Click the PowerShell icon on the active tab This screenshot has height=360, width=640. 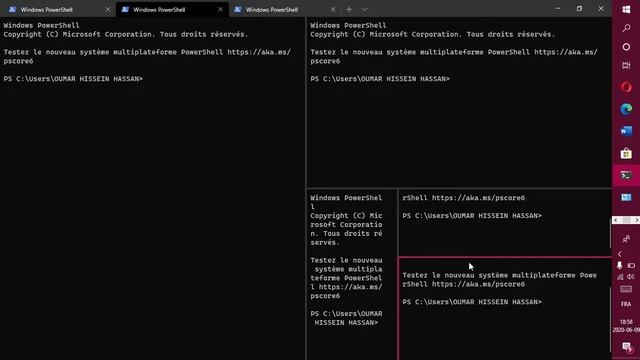click(x=125, y=9)
